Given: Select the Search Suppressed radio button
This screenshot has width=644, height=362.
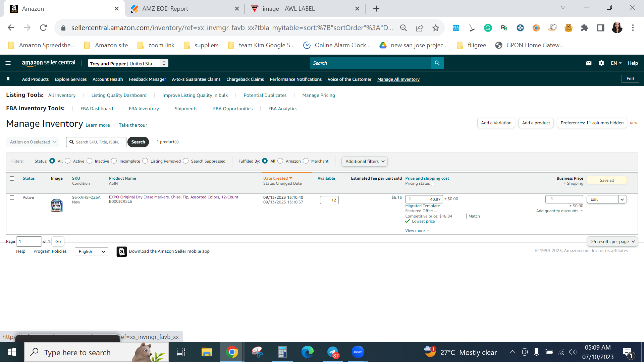Looking at the screenshot, I should [x=186, y=161].
